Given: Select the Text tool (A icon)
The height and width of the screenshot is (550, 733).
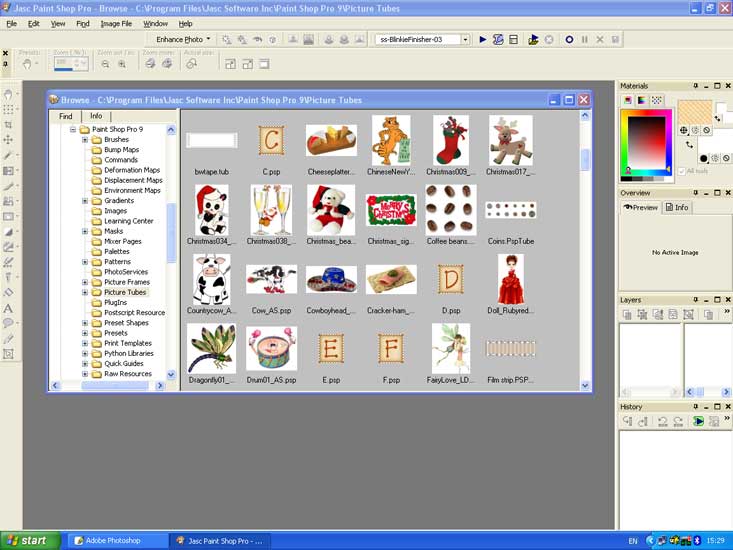Looking at the screenshot, I should coord(8,308).
